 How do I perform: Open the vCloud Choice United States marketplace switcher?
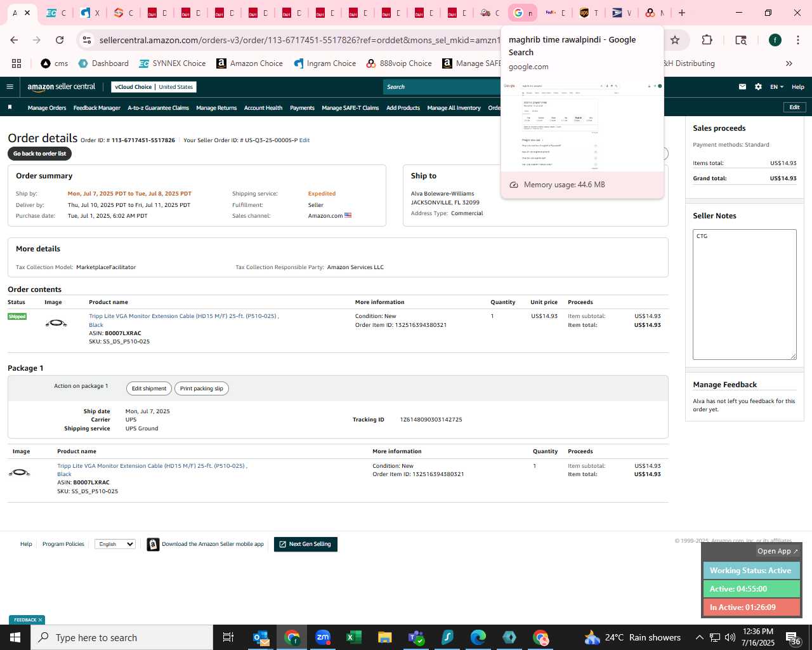(x=154, y=87)
